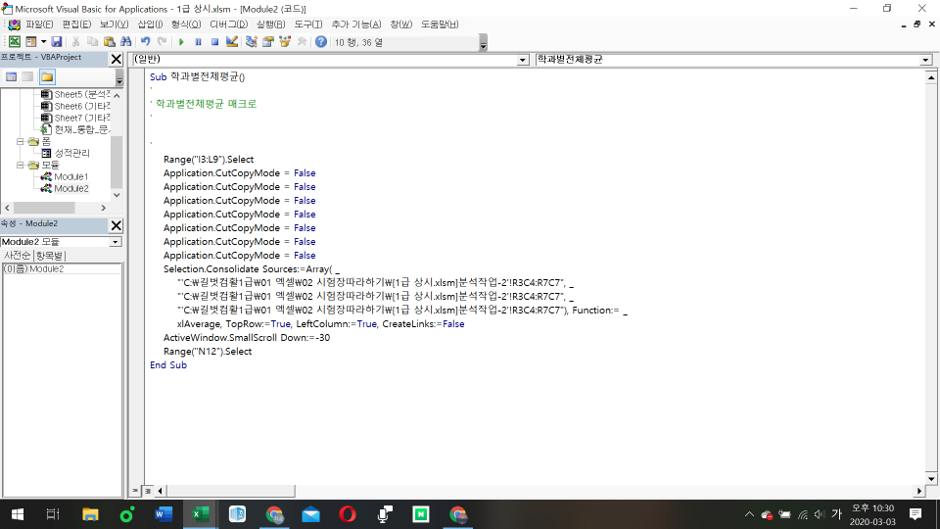Click the Undo arrow icon
This screenshot has height=529, width=940.
click(145, 42)
